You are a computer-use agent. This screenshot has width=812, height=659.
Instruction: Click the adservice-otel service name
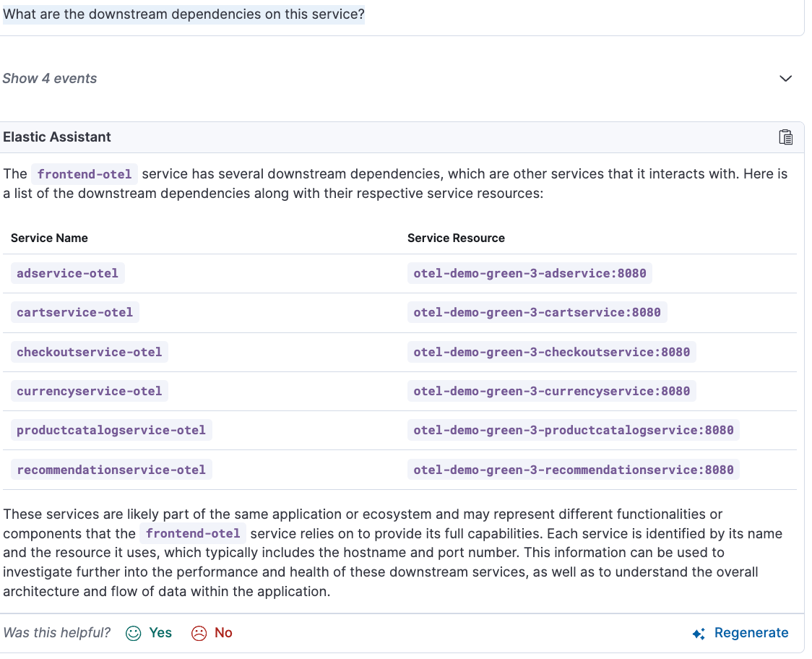[x=68, y=273]
